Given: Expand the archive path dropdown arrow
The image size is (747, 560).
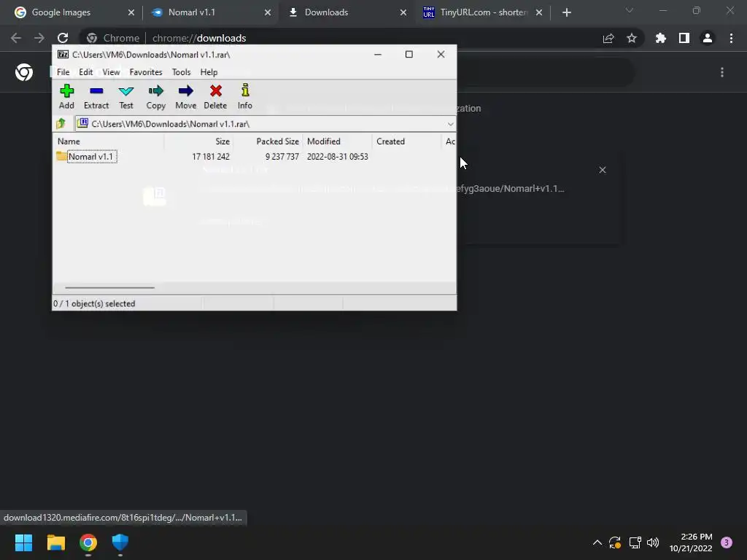Looking at the screenshot, I should tap(450, 124).
